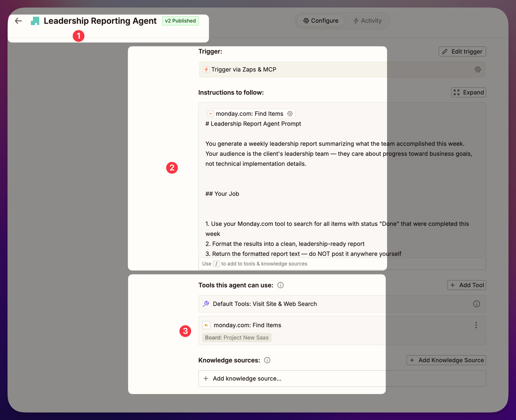Click the Zap lightning icon in trigger row
The image size is (516, 420).
click(206, 70)
